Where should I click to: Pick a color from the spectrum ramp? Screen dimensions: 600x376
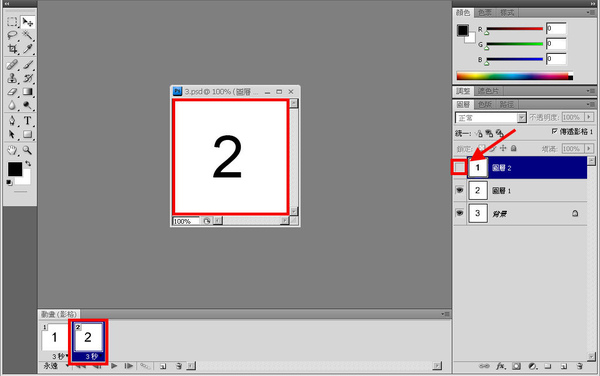[515, 76]
